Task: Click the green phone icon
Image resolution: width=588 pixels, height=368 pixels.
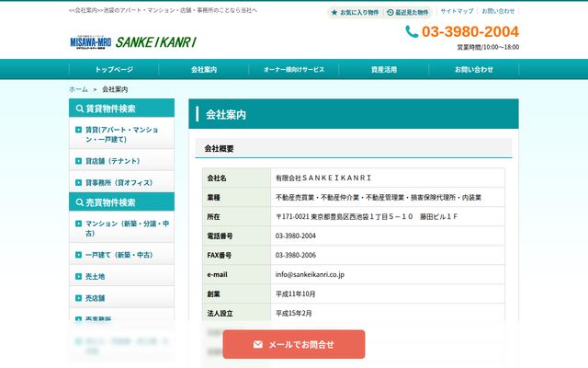Action: (x=412, y=31)
